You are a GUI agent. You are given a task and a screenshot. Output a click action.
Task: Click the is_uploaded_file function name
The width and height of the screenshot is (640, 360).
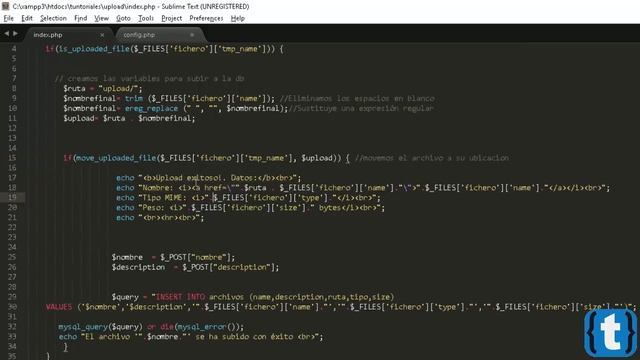94,49
